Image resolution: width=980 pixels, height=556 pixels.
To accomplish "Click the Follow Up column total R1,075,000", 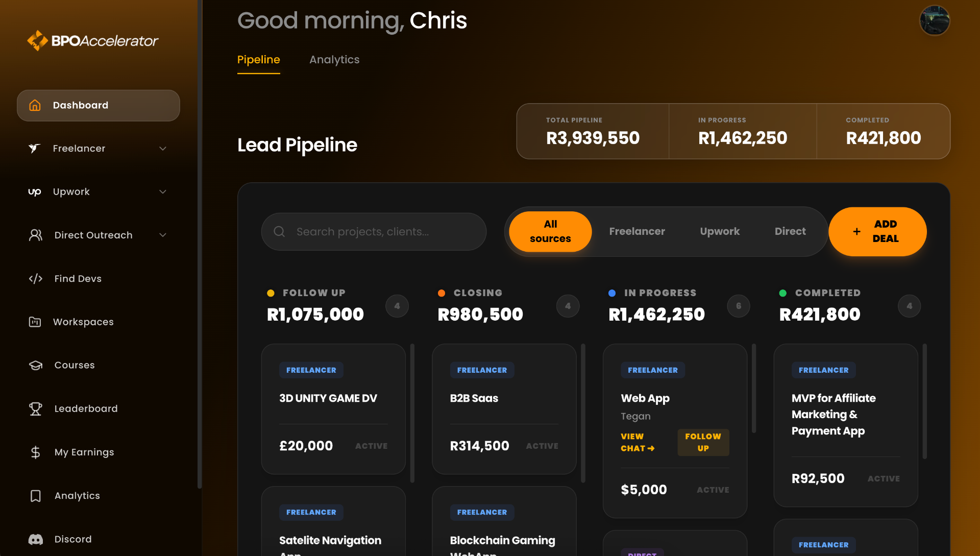I will point(315,315).
